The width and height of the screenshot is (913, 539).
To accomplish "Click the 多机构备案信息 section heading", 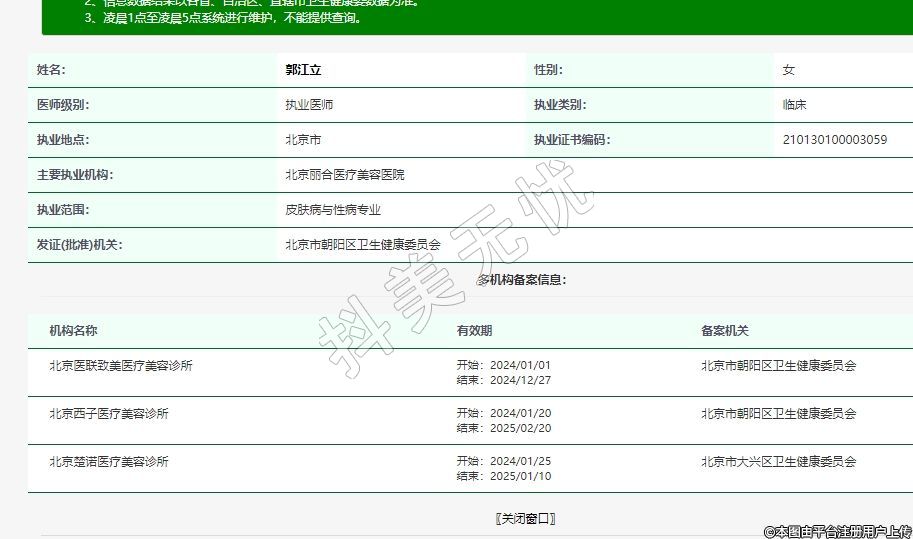I will pyautogui.click(x=521, y=280).
